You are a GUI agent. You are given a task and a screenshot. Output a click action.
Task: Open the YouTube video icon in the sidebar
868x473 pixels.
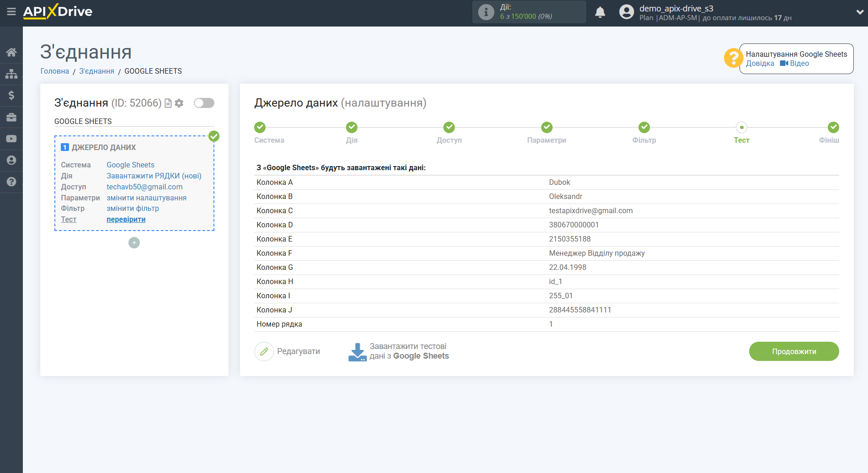[11, 139]
